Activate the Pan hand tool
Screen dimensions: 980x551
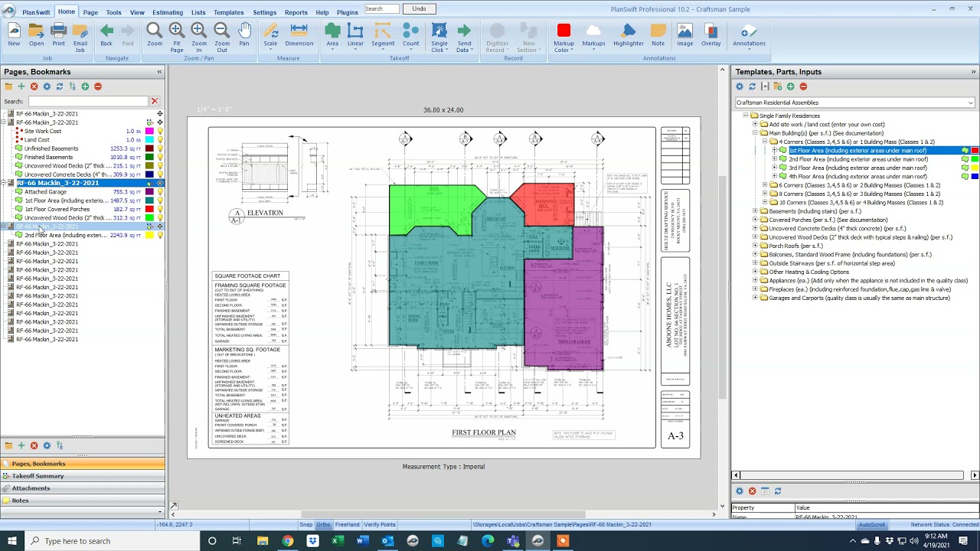[244, 35]
